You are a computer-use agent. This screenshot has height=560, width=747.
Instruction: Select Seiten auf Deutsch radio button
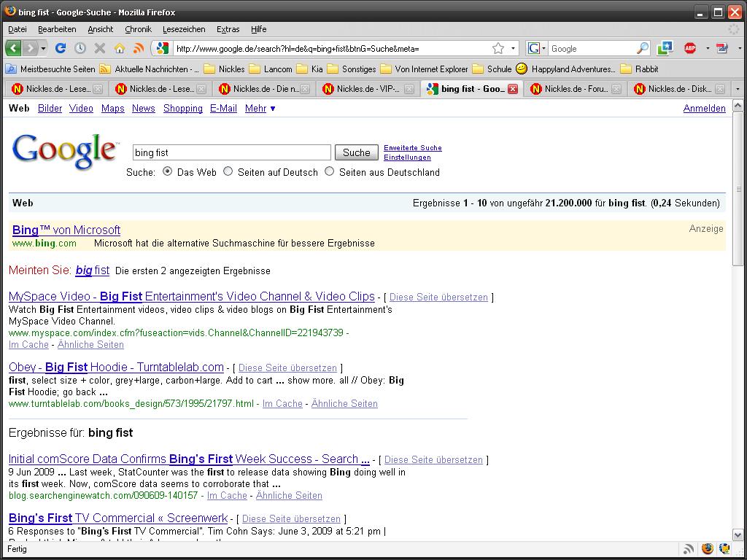(228, 171)
